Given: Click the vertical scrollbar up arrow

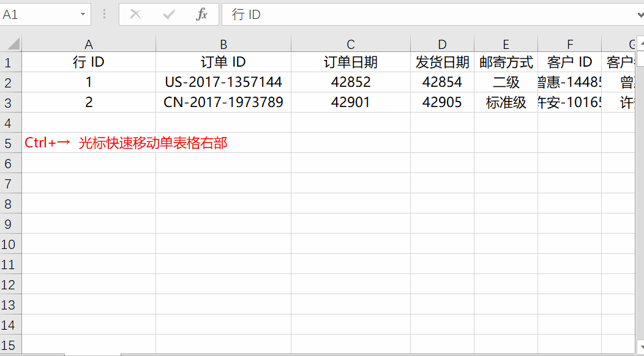Looking at the screenshot, I should click(640, 43).
